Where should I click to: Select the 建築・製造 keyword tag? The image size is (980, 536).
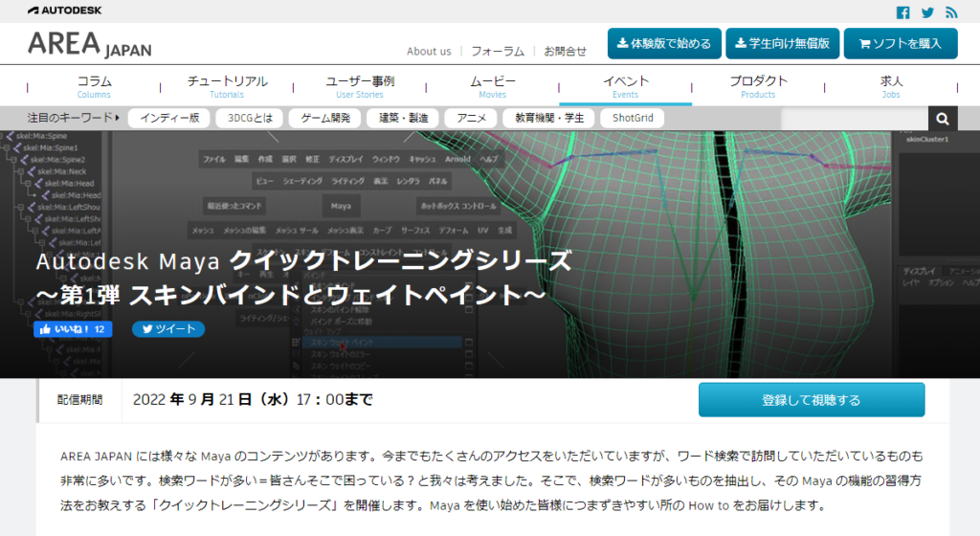tap(403, 118)
